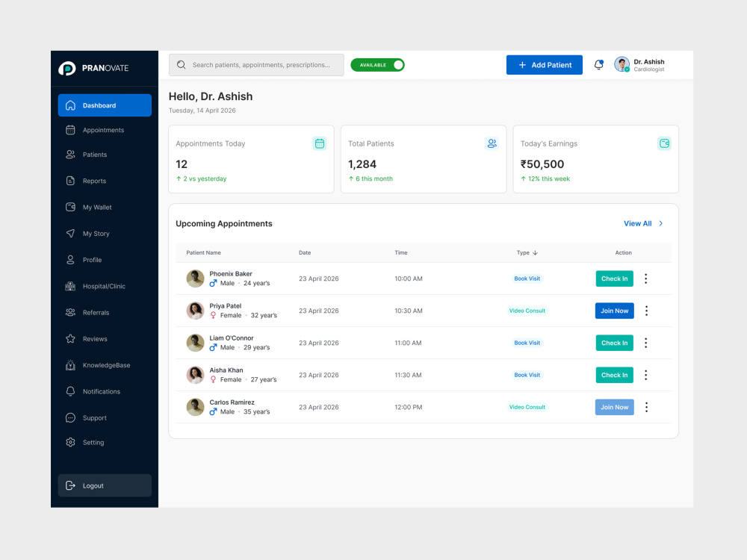Select the Hospital/Clinic building icon
Viewport: 747px width, 560px height.
(x=70, y=286)
